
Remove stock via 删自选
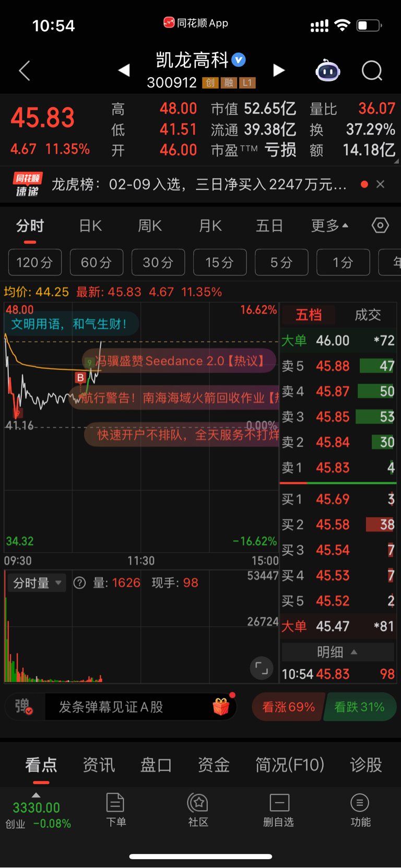[x=279, y=810]
